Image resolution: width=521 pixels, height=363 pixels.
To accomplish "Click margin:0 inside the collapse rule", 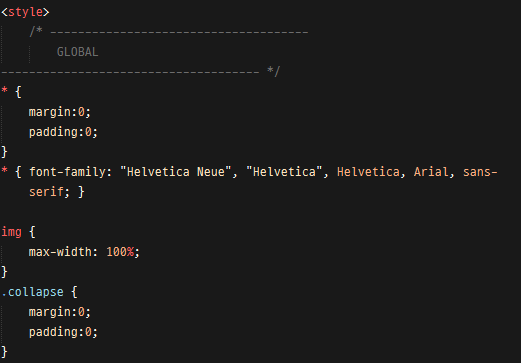I will pyautogui.click(x=60, y=312).
